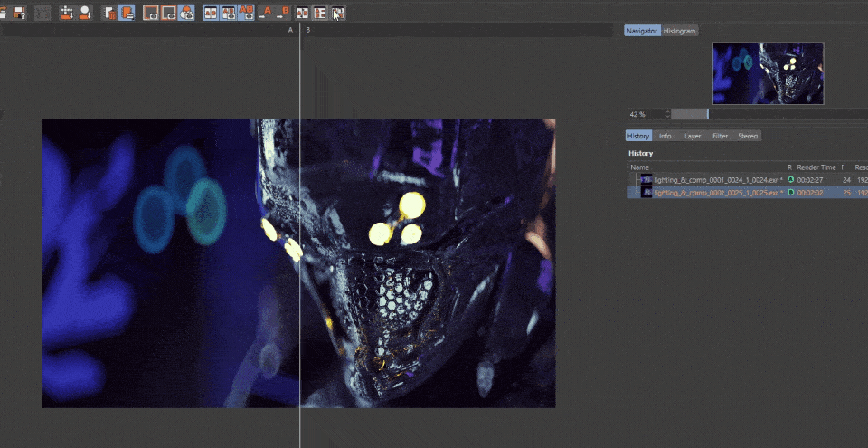Click the B label above the viewer
Image resolution: width=868 pixels, height=448 pixels.
[x=307, y=30]
